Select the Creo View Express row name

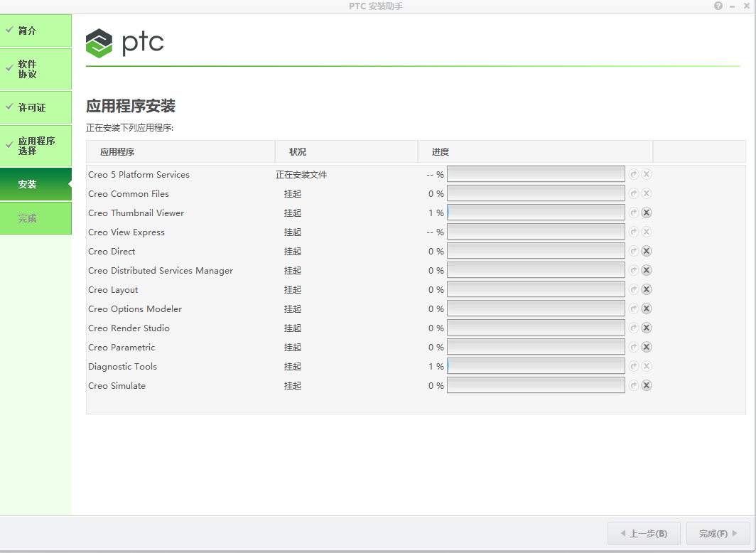126,232
